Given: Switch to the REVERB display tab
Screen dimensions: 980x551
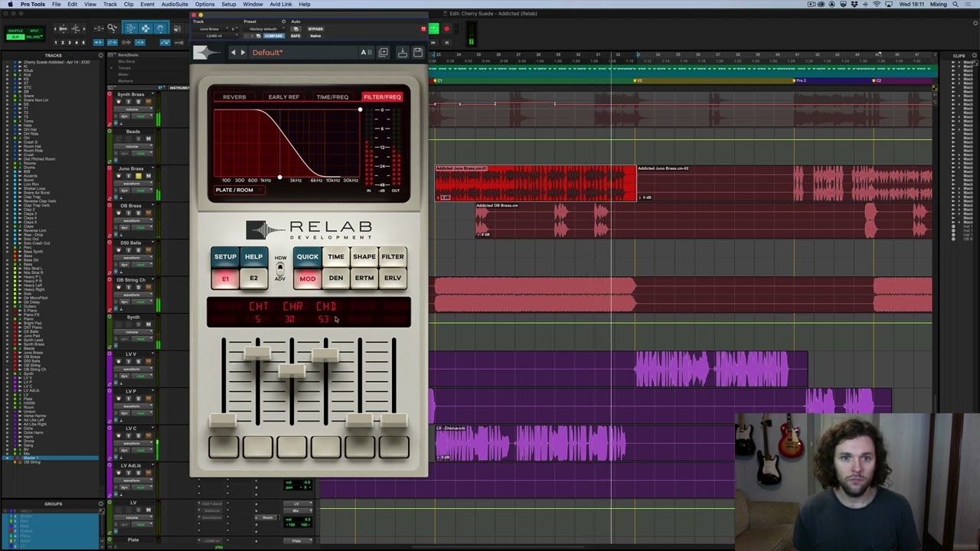Looking at the screenshot, I should [x=234, y=97].
